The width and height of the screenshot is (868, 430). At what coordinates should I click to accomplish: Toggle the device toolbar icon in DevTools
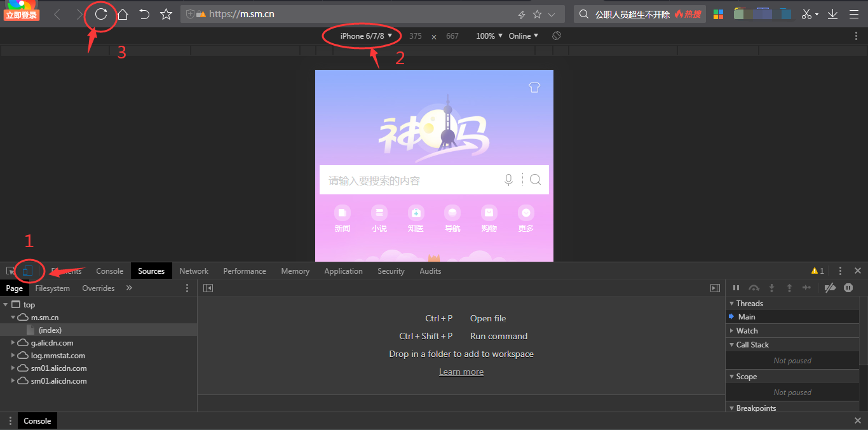(x=27, y=271)
